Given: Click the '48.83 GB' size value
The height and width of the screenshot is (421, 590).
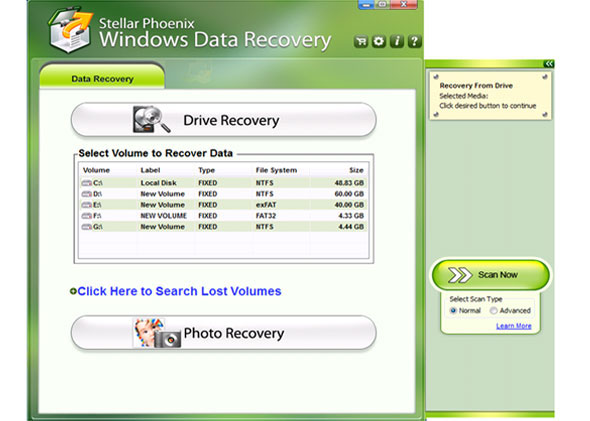Looking at the screenshot, I should (x=349, y=183).
